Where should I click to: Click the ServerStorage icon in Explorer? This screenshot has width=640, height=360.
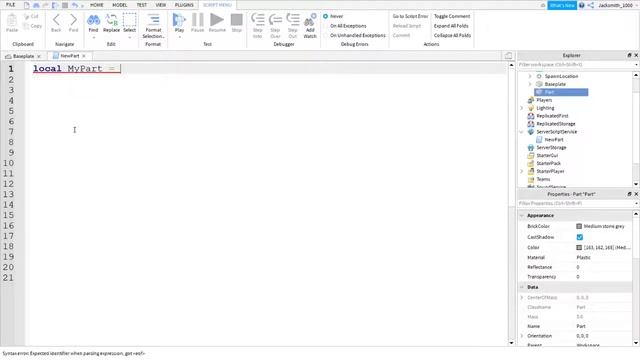[531, 148]
